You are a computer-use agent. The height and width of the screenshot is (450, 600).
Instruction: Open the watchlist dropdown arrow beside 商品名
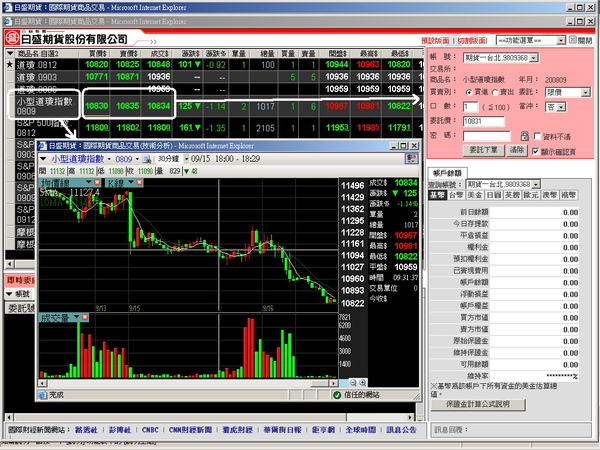coord(10,53)
